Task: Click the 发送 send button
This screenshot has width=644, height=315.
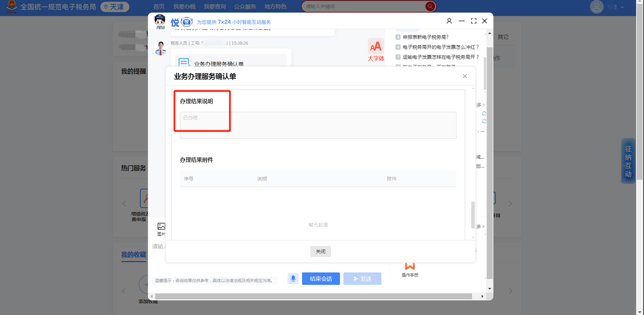Action: click(362, 278)
